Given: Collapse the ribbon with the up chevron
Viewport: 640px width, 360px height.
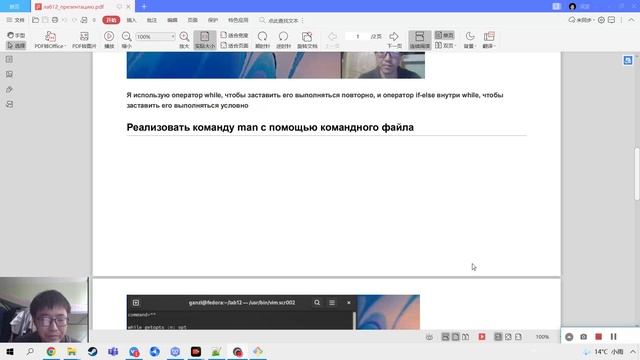Looking at the screenshot, I should click(x=631, y=20).
